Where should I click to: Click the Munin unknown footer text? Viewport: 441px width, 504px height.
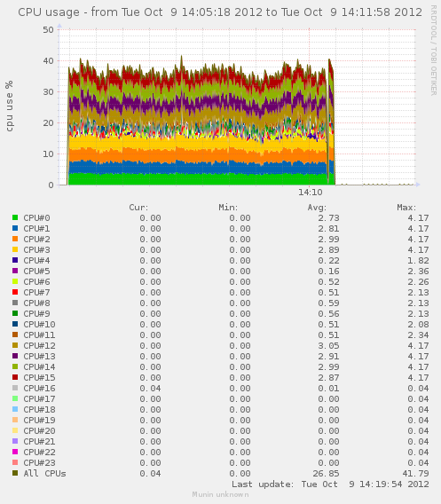coord(220,494)
